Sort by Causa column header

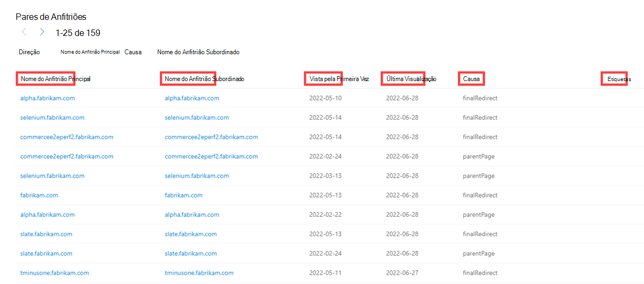pyautogui.click(x=471, y=79)
